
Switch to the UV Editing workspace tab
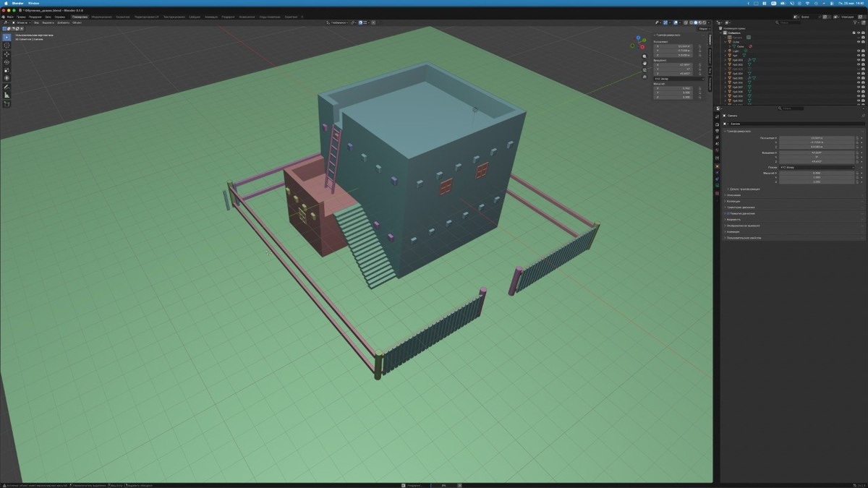148,17
